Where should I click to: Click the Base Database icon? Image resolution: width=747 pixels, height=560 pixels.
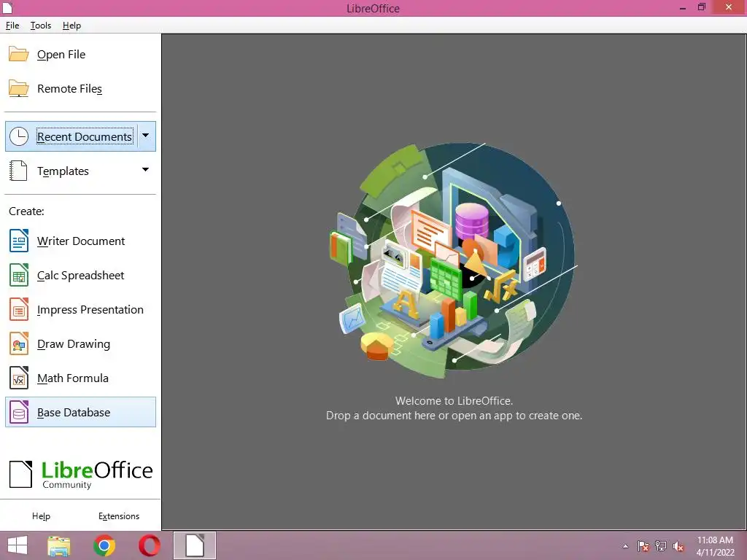[x=19, y=413]
